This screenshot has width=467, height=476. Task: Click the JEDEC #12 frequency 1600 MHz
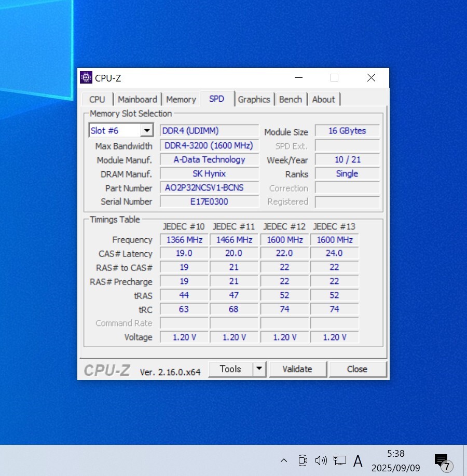point(285,239)
